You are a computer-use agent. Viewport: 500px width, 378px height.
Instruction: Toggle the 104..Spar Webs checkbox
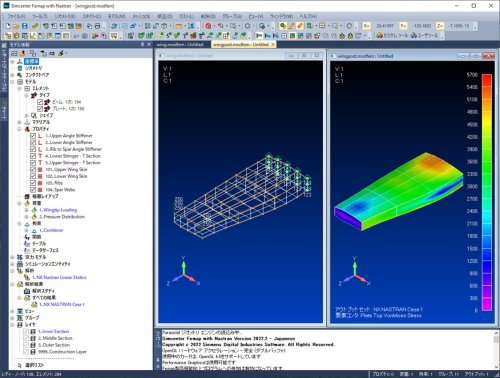click(33, 190)
